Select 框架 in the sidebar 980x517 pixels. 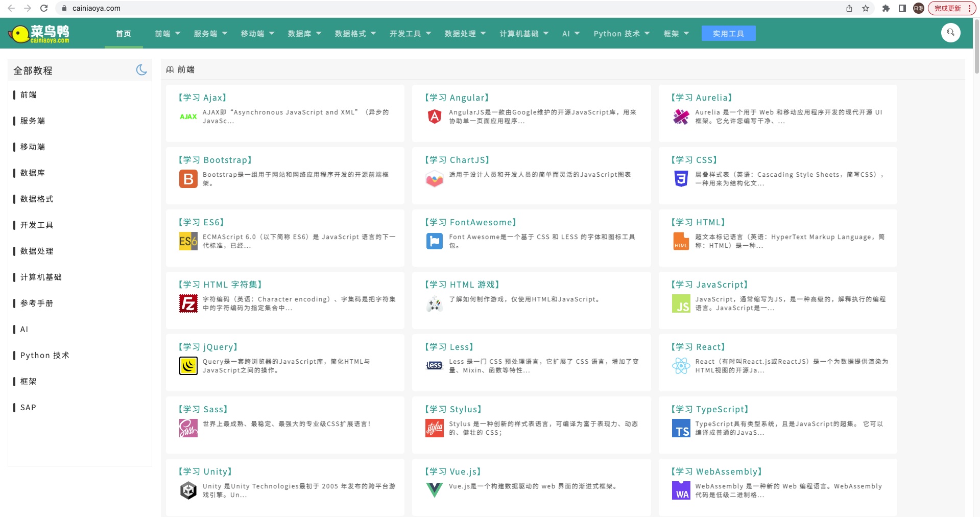(x=29, y=382)
